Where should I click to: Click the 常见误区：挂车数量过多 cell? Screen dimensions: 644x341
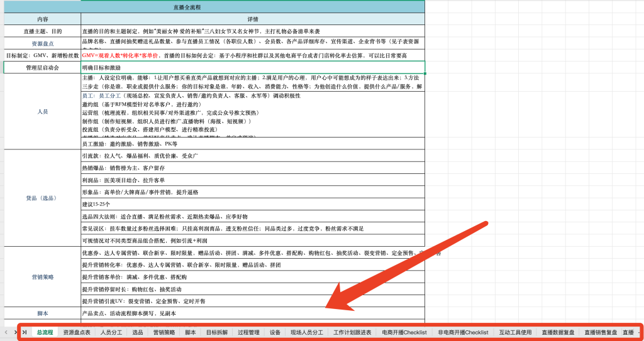pyautogui.click(x=253, y=228)
